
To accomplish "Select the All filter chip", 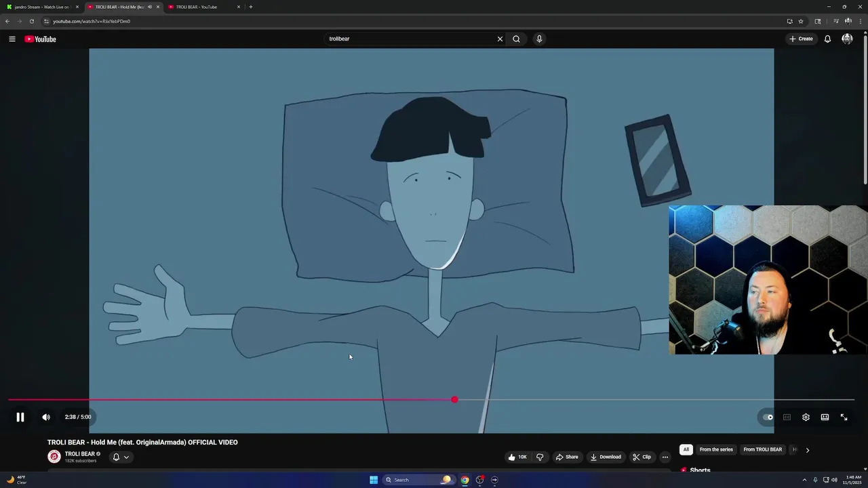I will pos(686,449).
